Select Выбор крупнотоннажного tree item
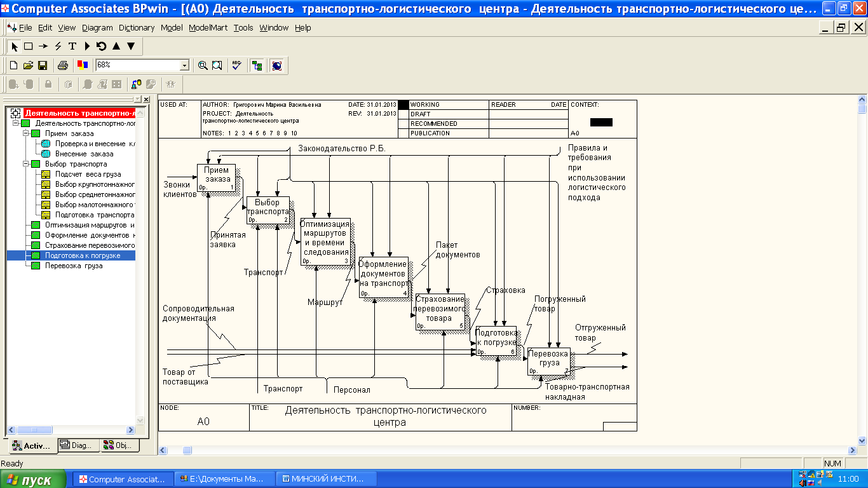 (x=95, y=184)
